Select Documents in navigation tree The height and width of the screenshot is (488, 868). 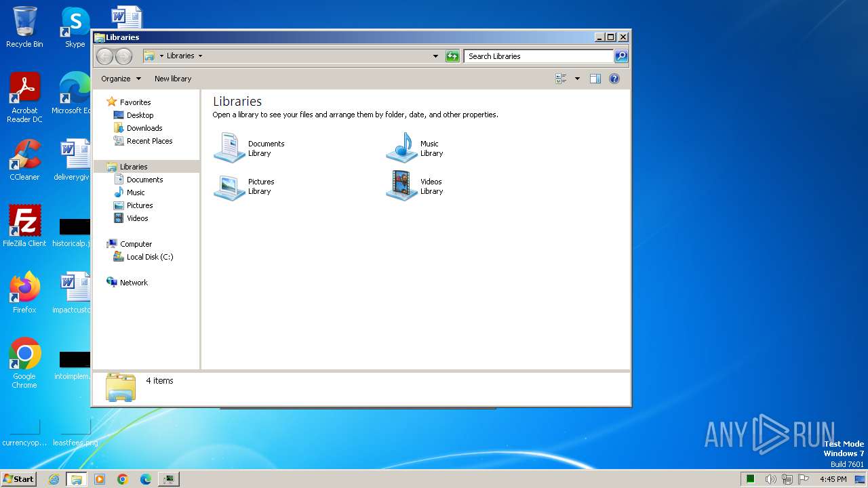[x=144, y=180]
